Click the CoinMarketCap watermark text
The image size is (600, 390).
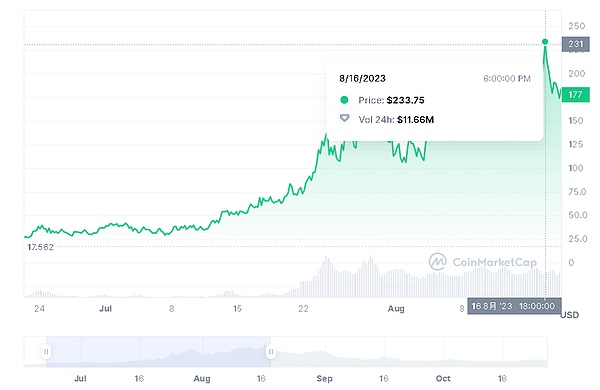click(494, 262)
